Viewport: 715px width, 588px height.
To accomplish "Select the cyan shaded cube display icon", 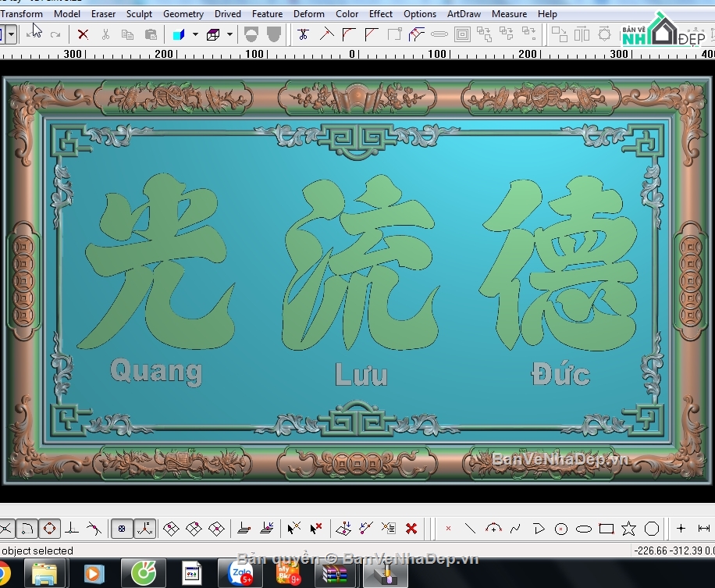I will point(179,34).
